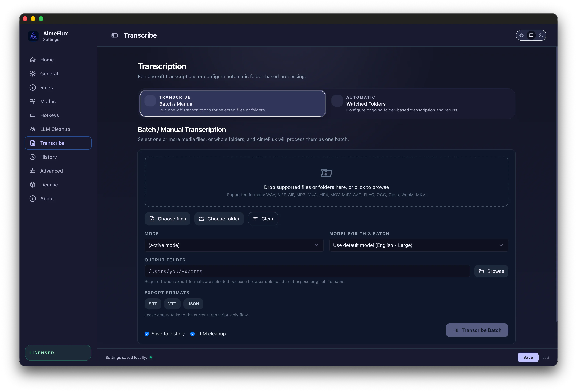The width and height of the screenshot is (577, 392).
Task: Click the 'Batch / Manual Transcription' heading
Action: (182, 130)
